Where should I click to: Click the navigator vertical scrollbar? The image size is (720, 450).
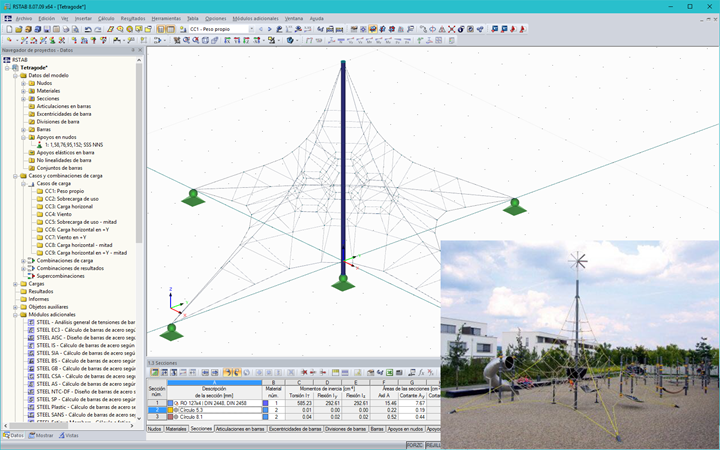pyautogui.click(x=139, y=152)
